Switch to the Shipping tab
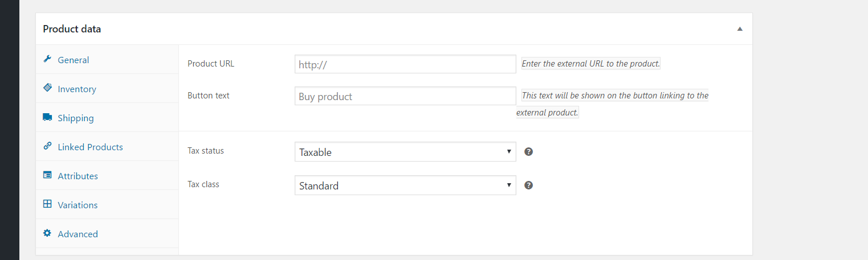 click(76, 118)
